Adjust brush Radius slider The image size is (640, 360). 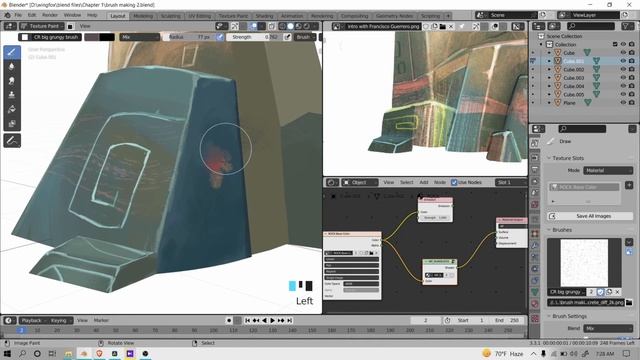point(190,37)
